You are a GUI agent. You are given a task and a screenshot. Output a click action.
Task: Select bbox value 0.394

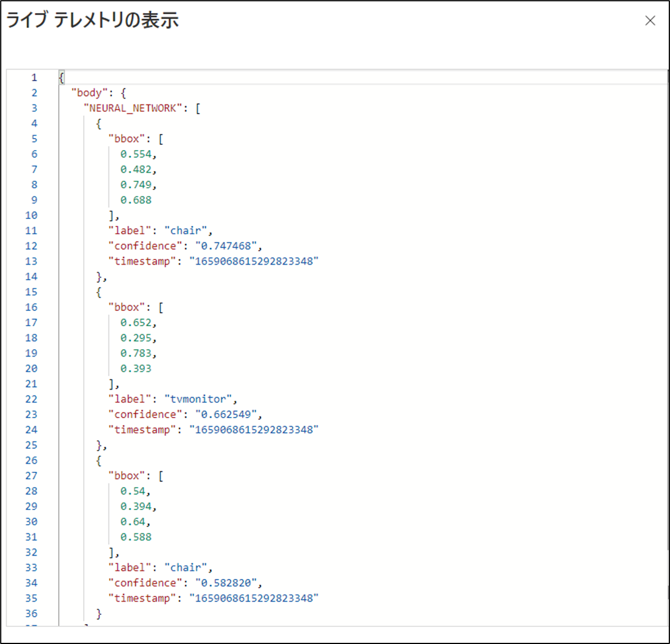click(136, 507)
